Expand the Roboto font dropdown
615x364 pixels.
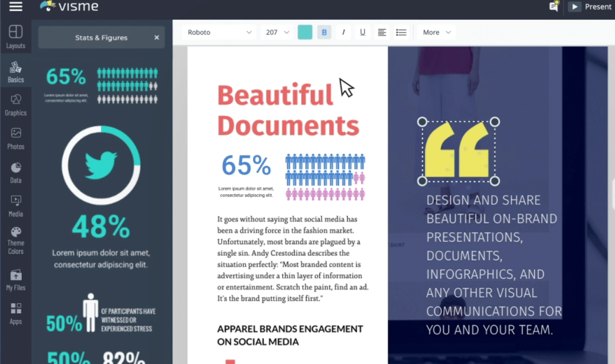coord(219,32)
